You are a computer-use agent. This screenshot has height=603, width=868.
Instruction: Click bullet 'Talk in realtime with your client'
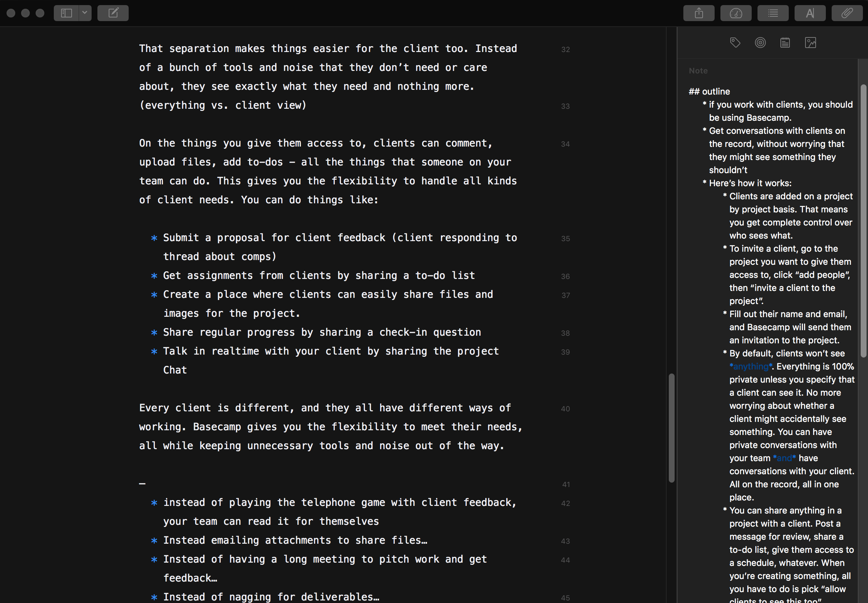[331, 351]
